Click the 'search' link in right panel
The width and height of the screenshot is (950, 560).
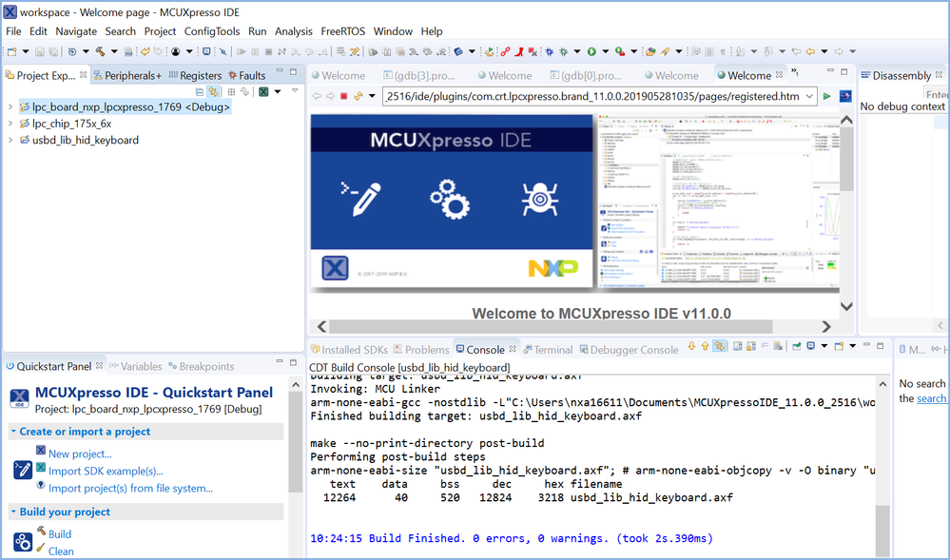coord(931,398)
